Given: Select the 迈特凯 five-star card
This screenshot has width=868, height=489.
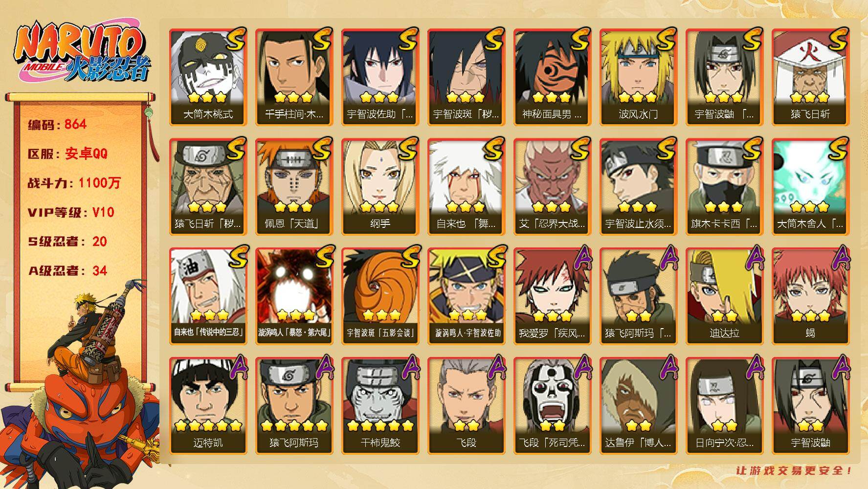Looking at the screenshot, I should pyautogui.click(x=208, y=406).
